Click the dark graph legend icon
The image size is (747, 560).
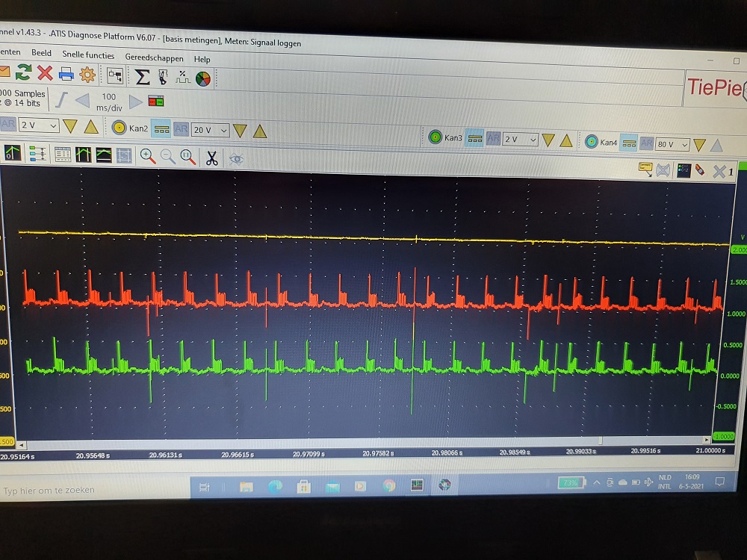click(x=684, y=170)
